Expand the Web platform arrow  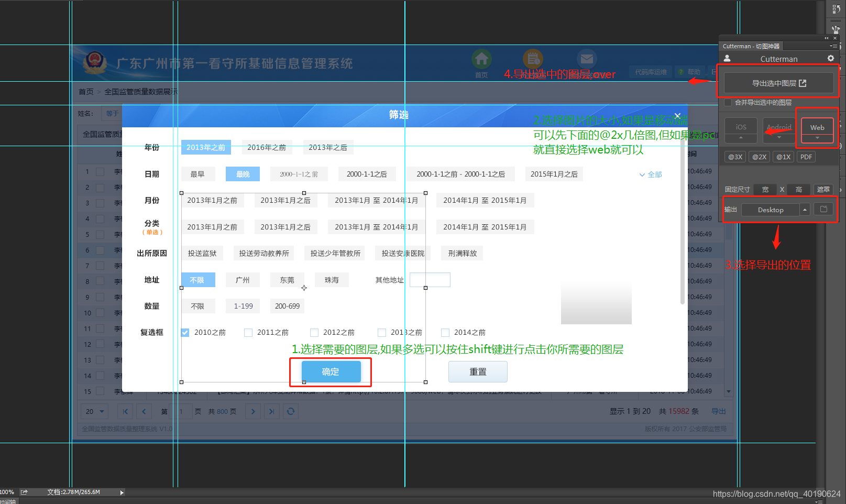[x=817, y=138]
